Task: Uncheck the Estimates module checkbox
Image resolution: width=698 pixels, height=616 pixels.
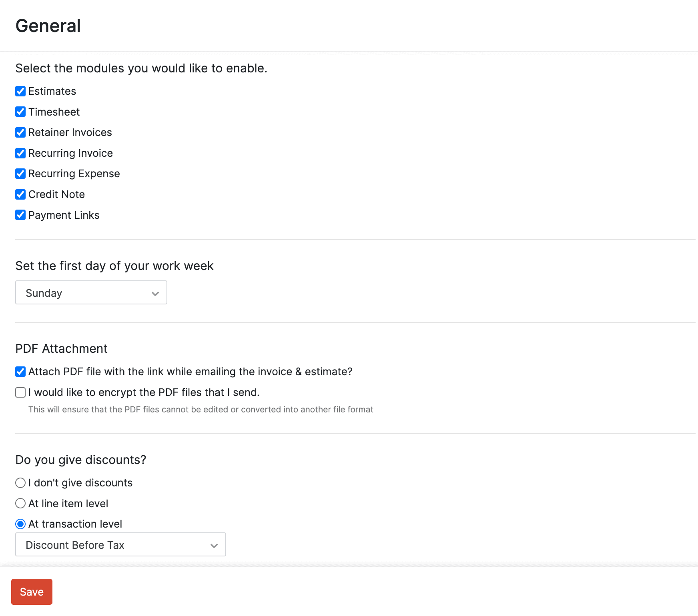Action: tap(20, 91)
